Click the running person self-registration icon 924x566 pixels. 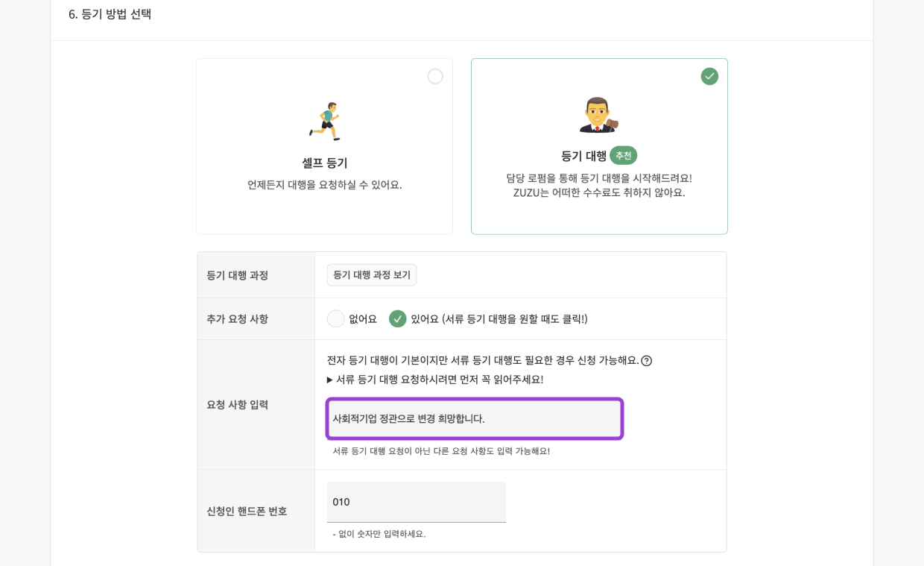coord(325,122)
